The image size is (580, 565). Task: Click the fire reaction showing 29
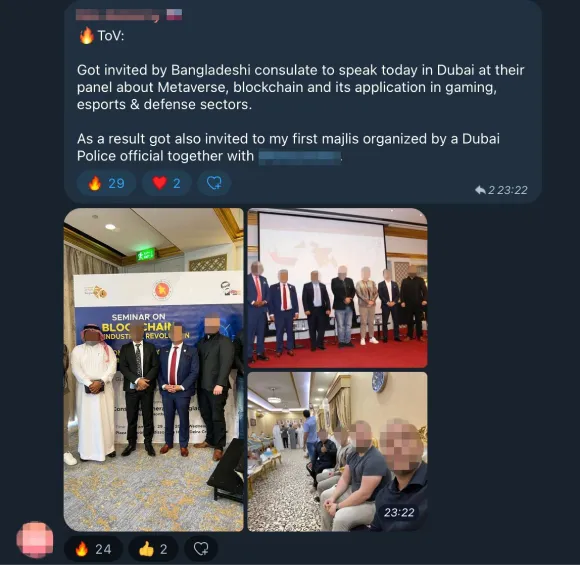(x=106, y=183)
